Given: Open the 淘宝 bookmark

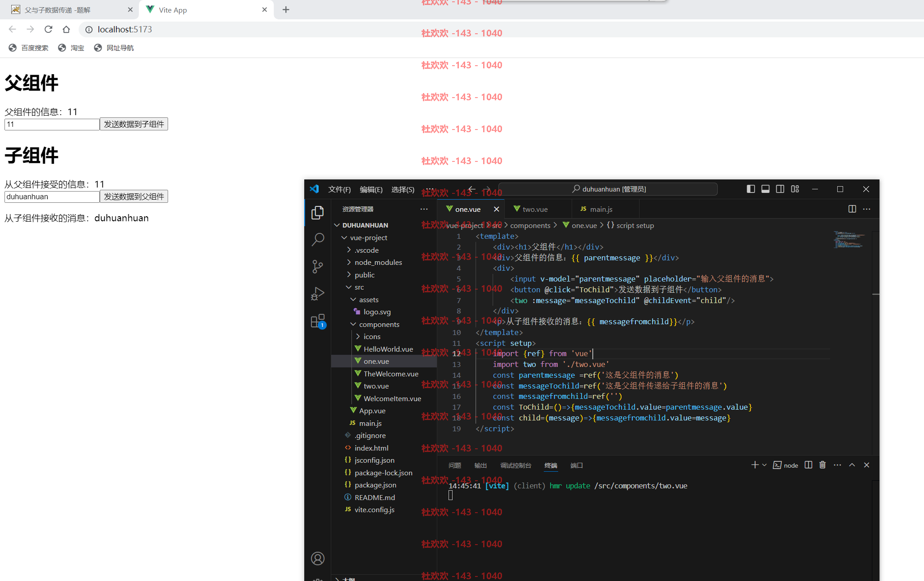Looking at the screenshot, I should tap(71, 48).
